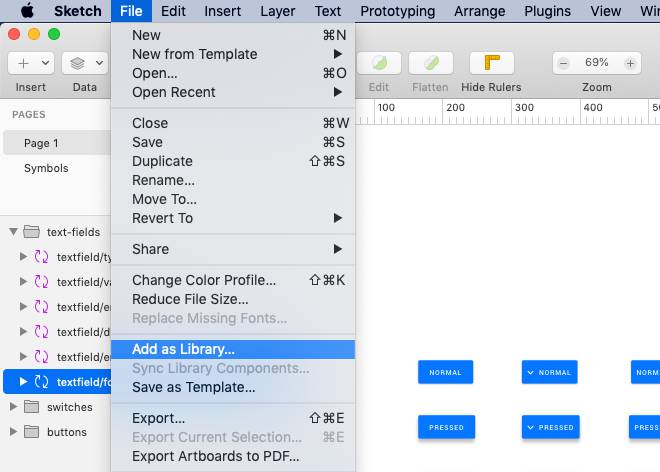Select Save as Template menu item
This screenshot has height=472, width=660.
point(193,387)
